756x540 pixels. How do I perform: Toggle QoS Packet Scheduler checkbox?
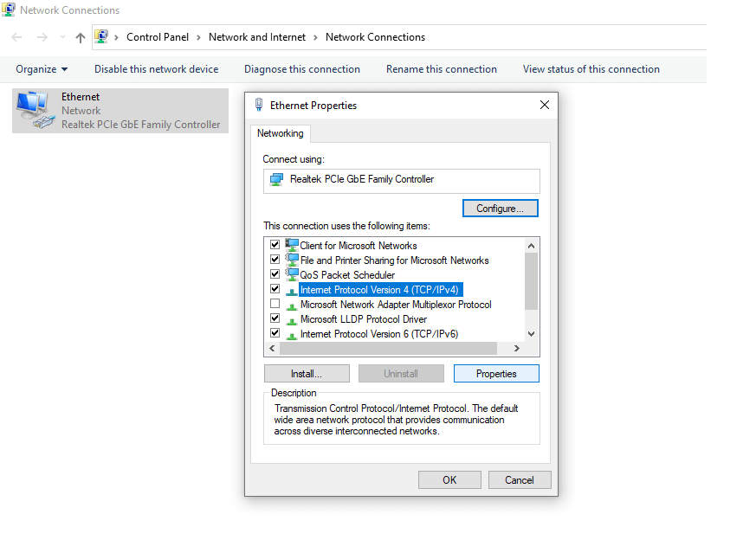pyautogui.click(x=275, y=274)
